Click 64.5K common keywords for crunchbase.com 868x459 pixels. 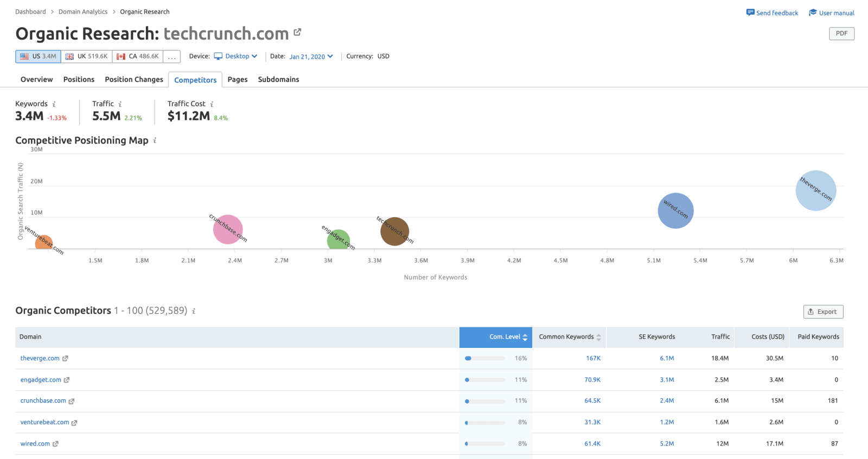pyautogui.click(x=592, y=401)
